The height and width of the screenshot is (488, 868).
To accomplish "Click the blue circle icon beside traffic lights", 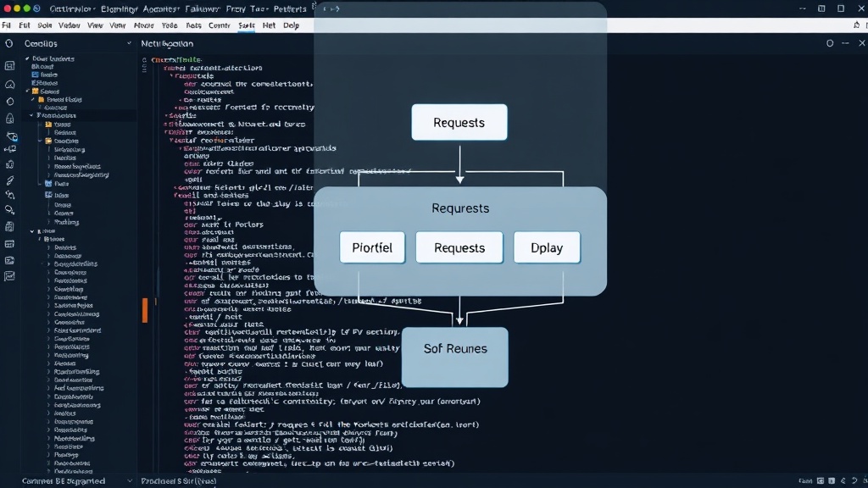I will pyautogui.click(x=36, y=8).
